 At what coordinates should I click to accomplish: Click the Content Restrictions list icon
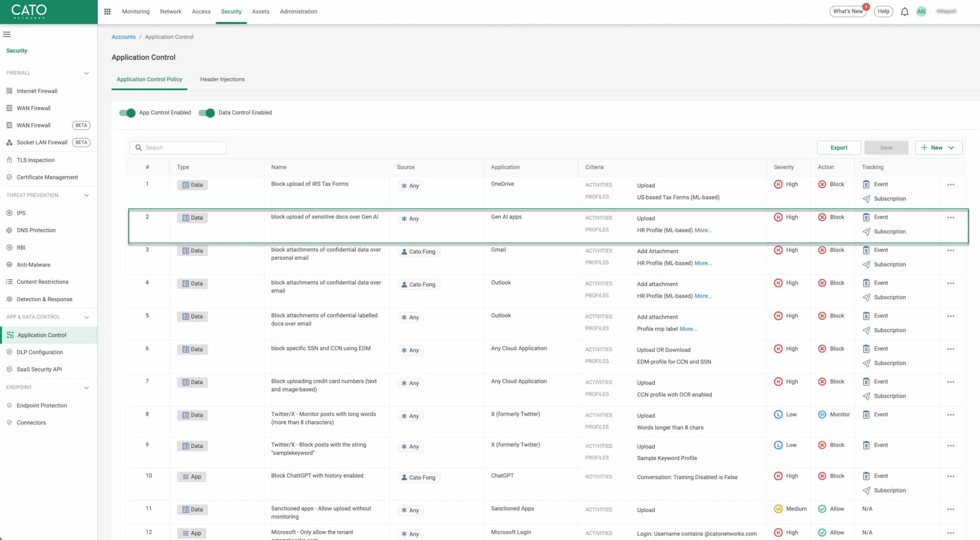9,282
